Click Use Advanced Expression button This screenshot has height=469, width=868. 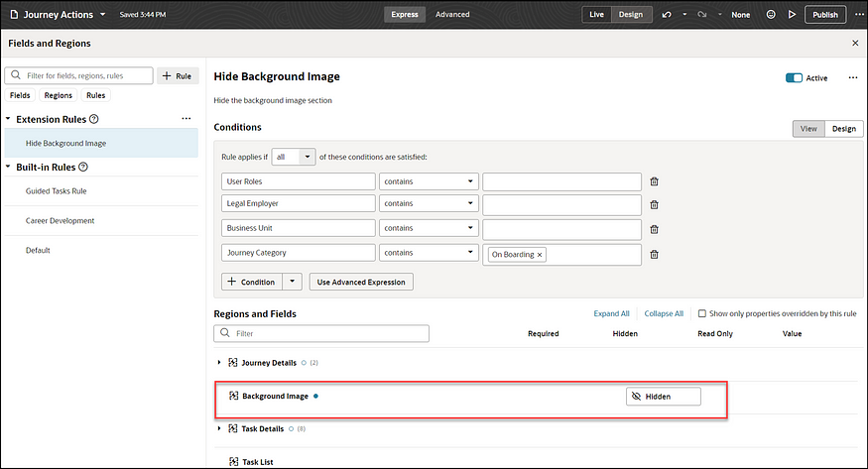coord(361,282)
